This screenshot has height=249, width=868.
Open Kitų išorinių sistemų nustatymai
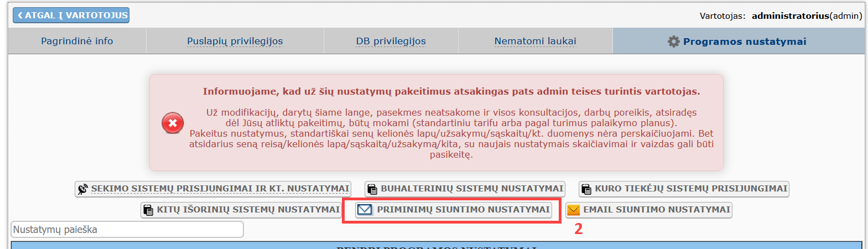[241, 210]
